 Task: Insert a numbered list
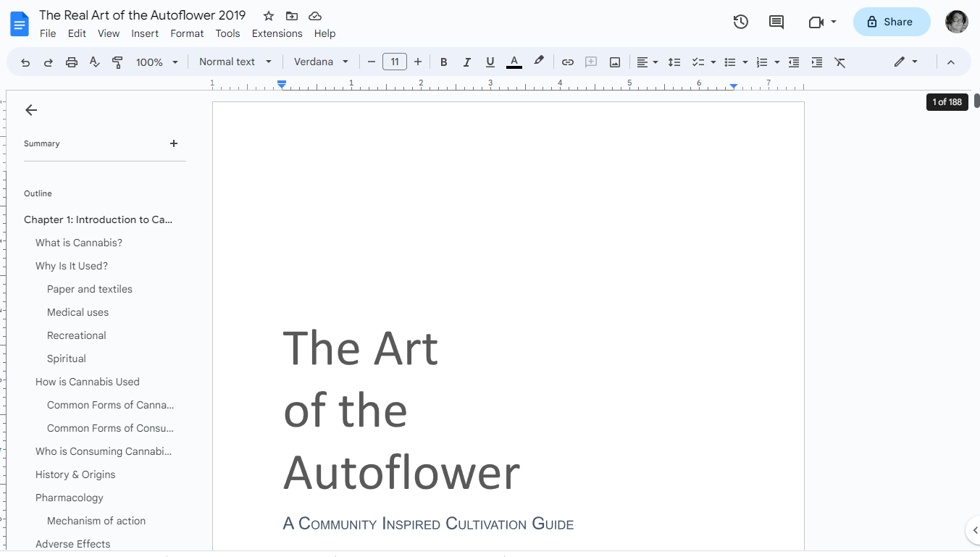(762, 62)
